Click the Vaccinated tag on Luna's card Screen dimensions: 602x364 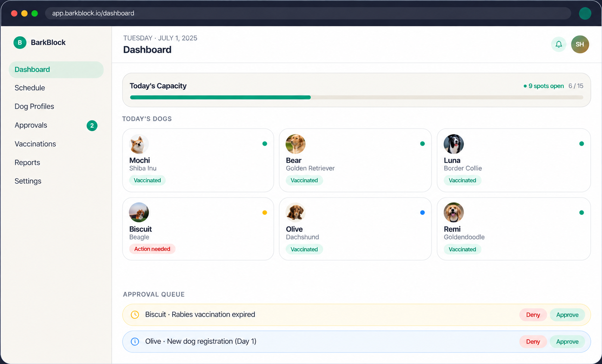pos(462,181)
